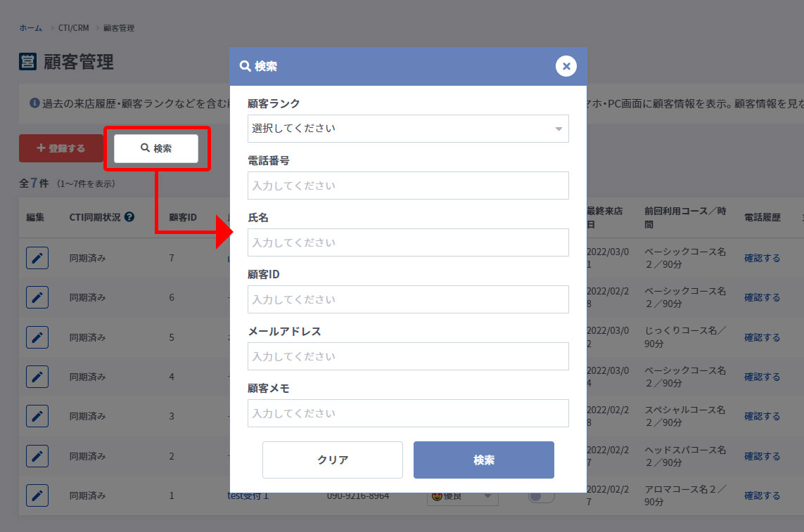
Task: Close the search dialog with X icon
Action: [x=566, y=66]
